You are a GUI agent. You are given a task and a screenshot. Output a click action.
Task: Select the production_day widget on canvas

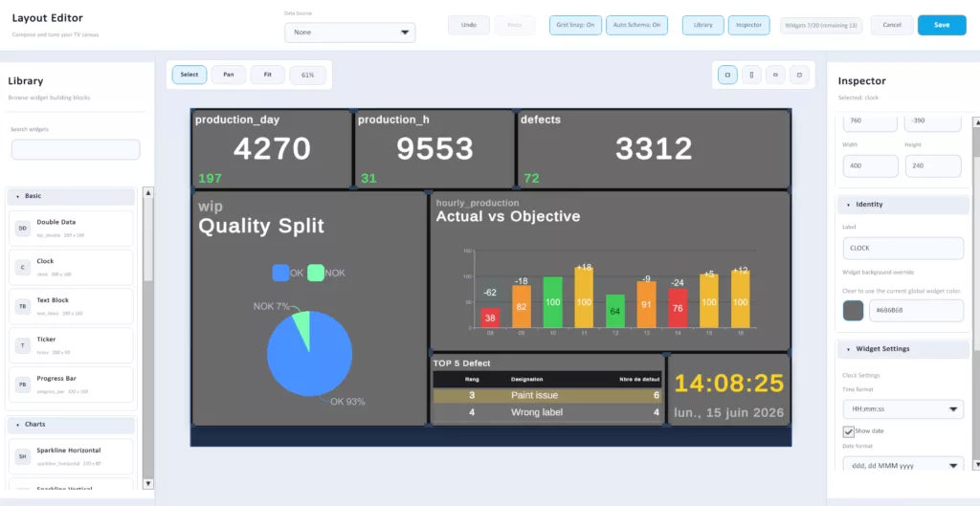pos(272,148)
